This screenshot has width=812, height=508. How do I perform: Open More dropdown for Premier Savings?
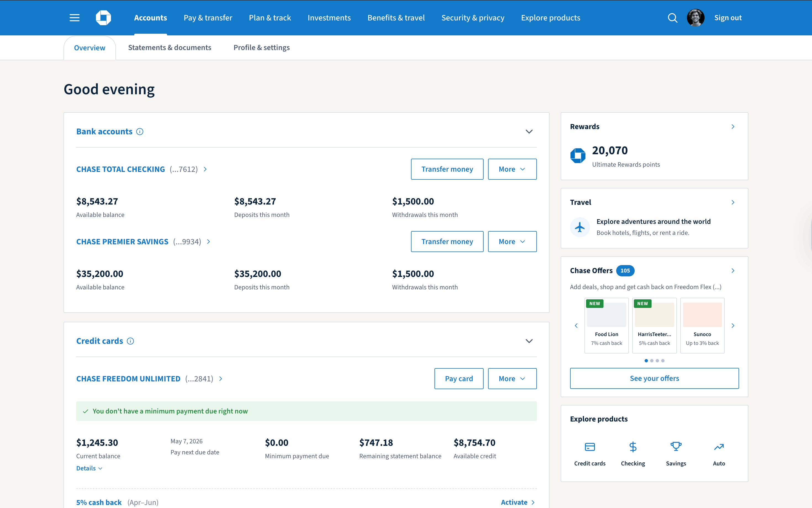click(x=512, y=242)
